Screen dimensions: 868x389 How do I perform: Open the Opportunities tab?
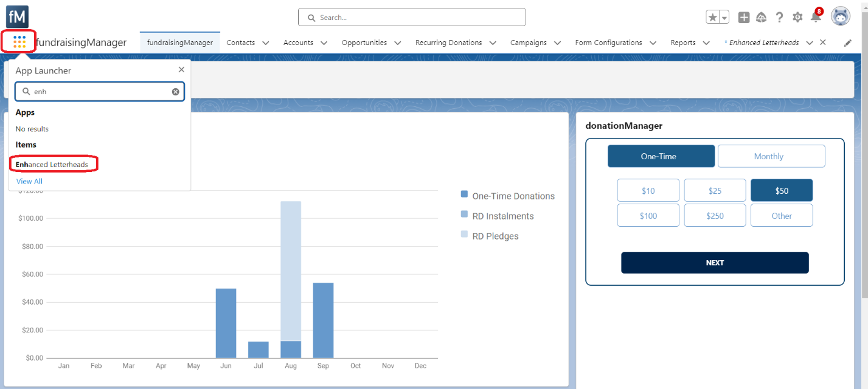pos(364,43)
